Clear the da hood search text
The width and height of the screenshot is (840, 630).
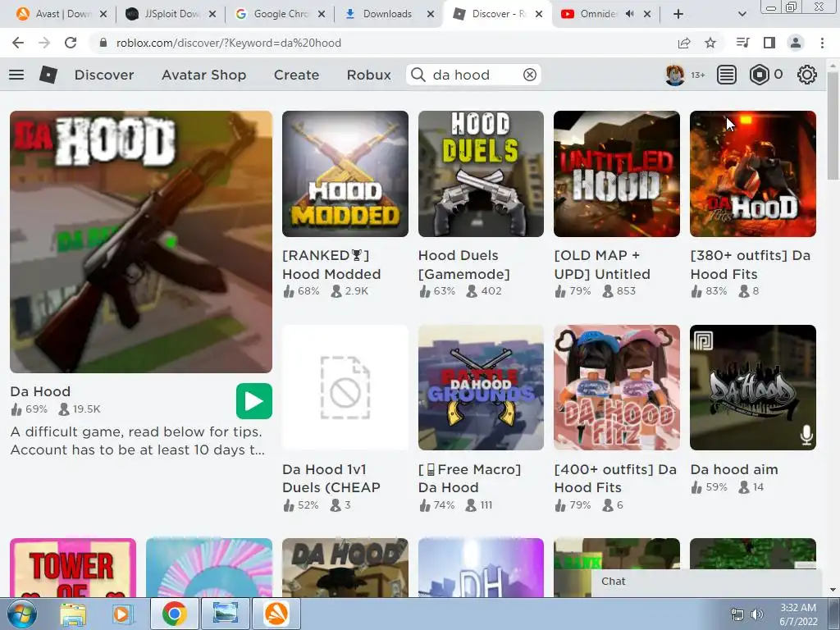[529, 75]
